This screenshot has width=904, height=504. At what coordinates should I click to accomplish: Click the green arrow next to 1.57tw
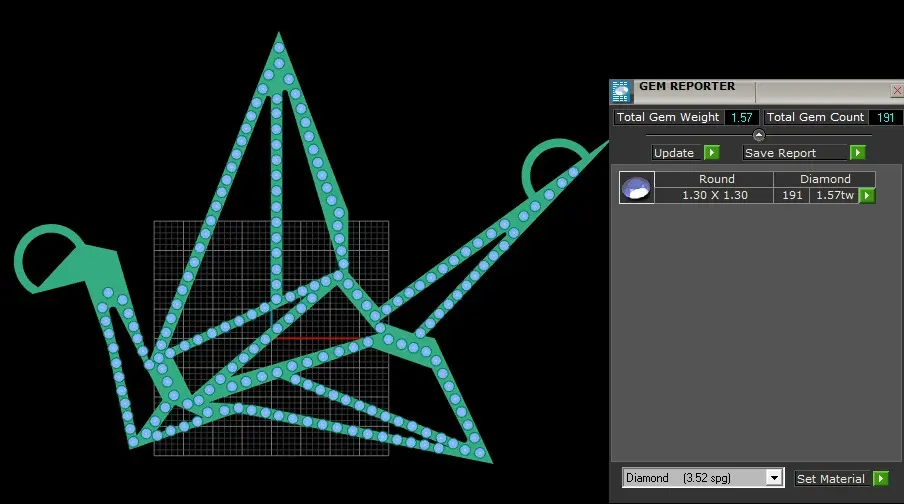point(867,195)
